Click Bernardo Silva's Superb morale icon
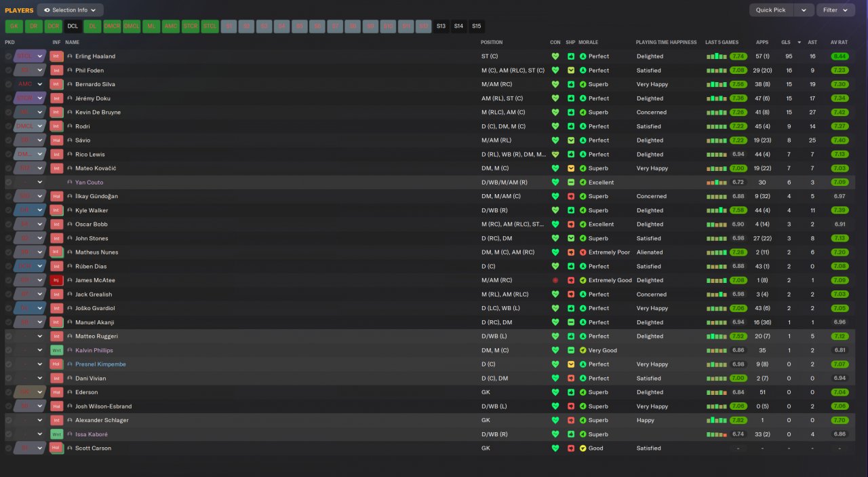868x477 pixels. (583, 84)
